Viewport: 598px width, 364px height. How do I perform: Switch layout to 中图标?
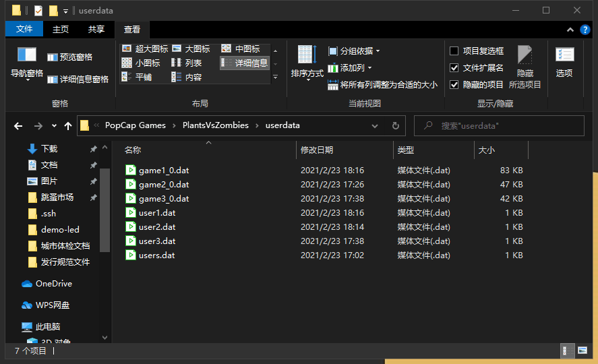pos(241,49)
